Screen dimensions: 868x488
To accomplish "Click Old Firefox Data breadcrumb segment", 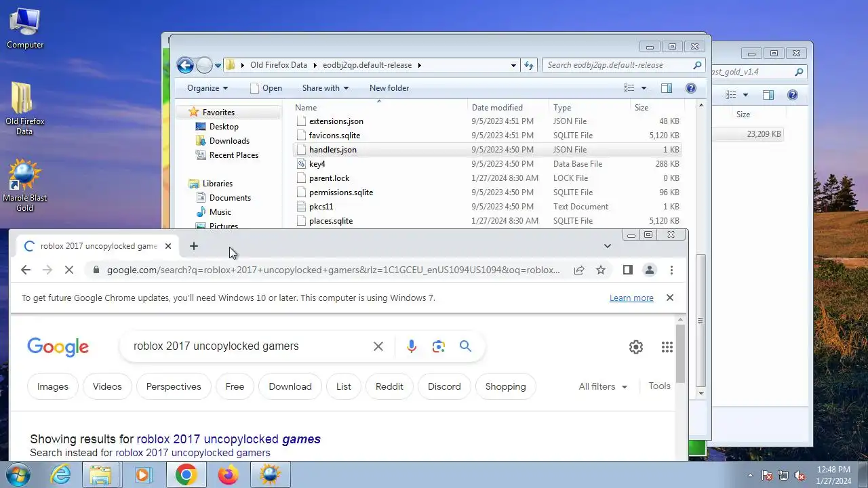I will click(x=278, y=65).
